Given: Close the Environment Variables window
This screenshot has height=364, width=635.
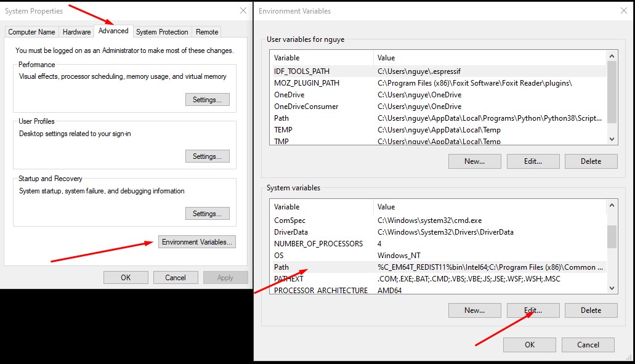Looking at the screenshot, I should point(624,10).
